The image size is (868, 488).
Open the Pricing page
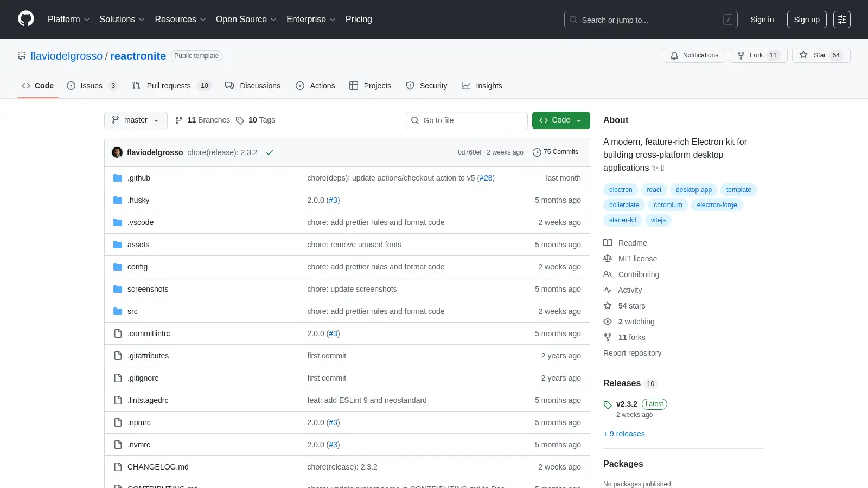pos(359,20)
